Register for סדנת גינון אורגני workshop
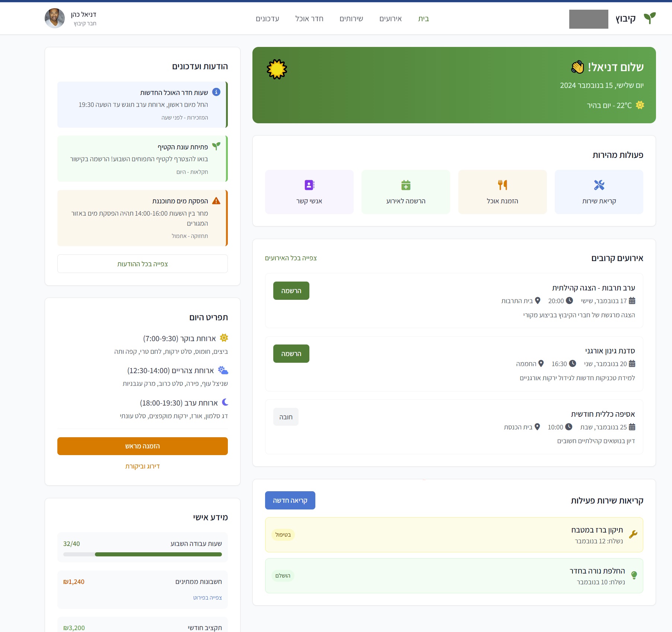This screenshot has width=672, height=632. (291, 353)
